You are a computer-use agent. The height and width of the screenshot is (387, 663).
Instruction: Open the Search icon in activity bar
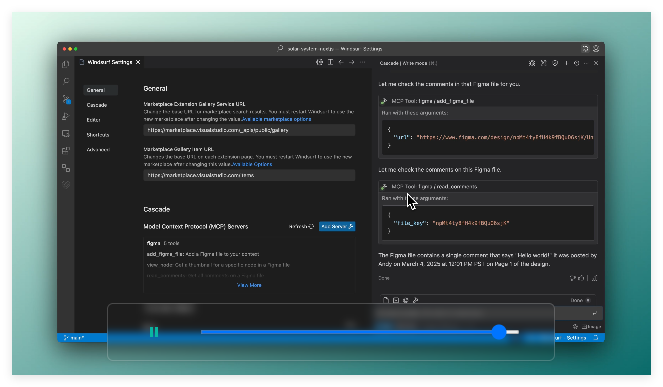point(66,81)
